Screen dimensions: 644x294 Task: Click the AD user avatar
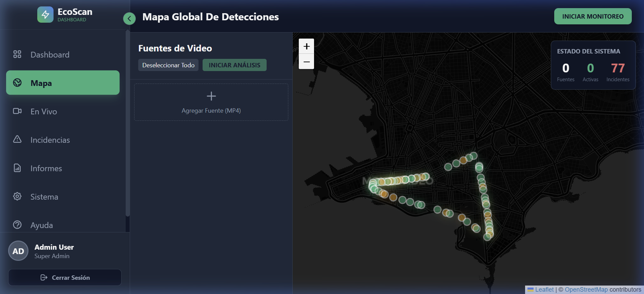click(18, 251)
